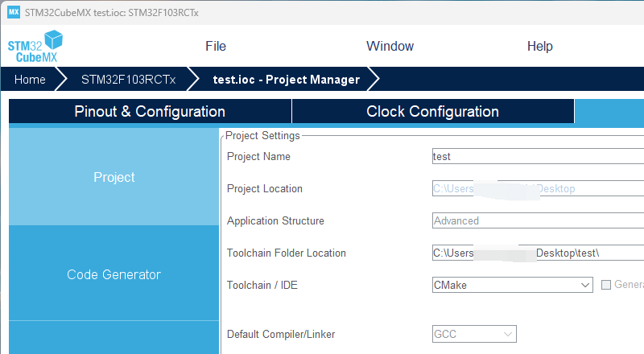Open the File menu
Screen dimensions: 644x354
216,46
